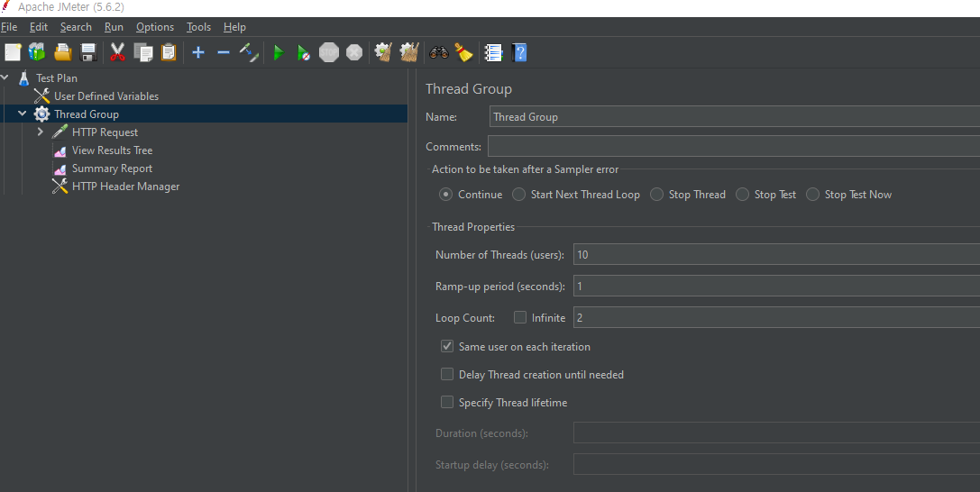
Task: Open the Options menu
Action: (x=155, y=27)
